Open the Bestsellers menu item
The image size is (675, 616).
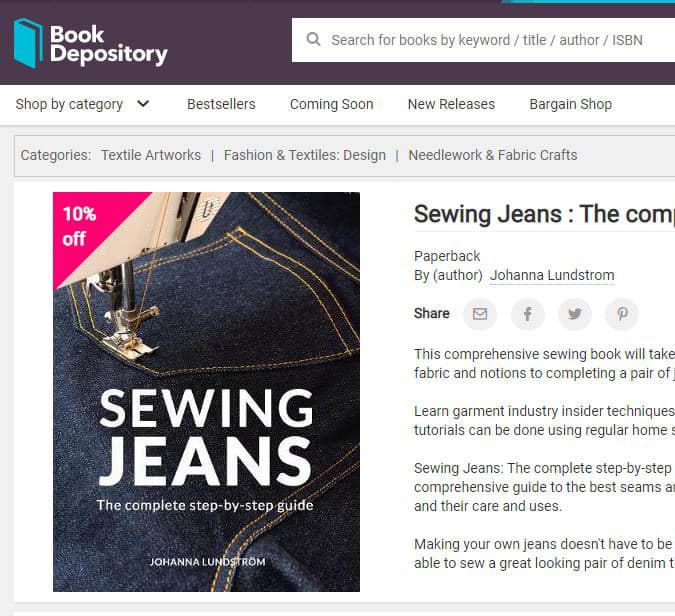tap(221, 104)
